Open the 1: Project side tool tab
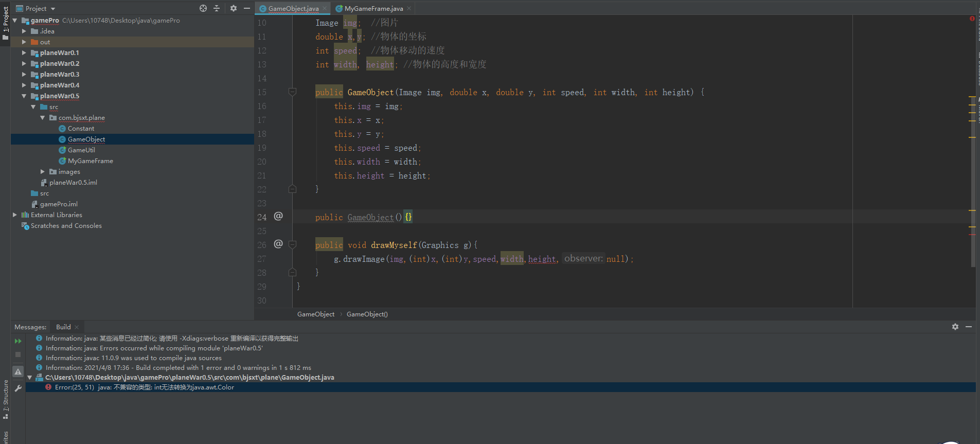The height and width of the screenshot is (444, 980). [x=6, y=23]
